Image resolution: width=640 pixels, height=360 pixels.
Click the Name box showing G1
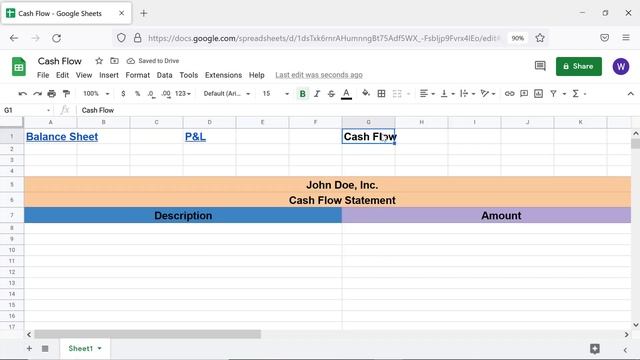(27, 110)
